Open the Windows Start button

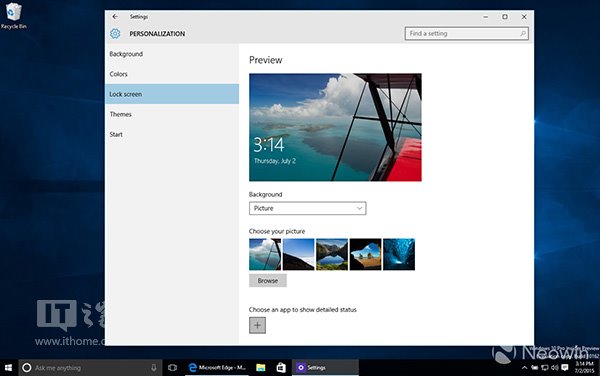8,368
